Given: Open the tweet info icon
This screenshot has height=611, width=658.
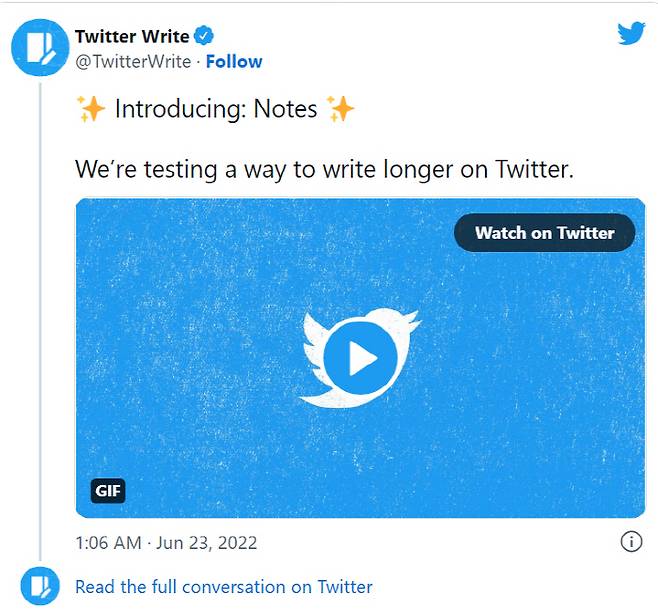Looking at the screenshot, I should coord(631,542).
